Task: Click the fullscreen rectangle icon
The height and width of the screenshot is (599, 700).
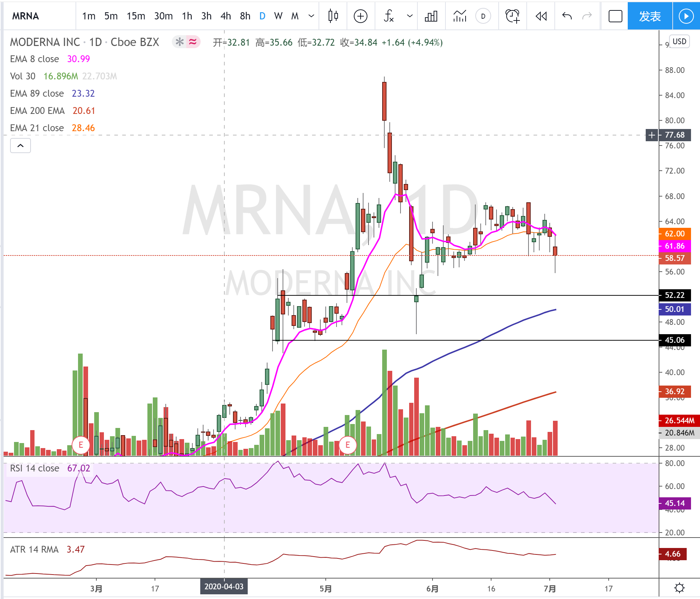Action: (615, 16)
